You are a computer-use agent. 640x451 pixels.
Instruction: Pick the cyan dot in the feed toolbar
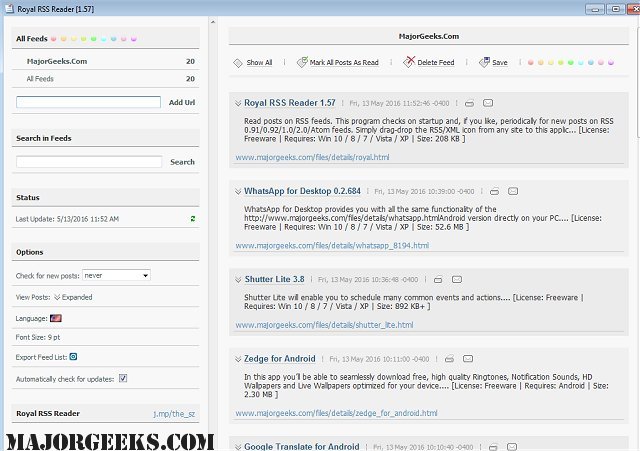tap(580, 62)
